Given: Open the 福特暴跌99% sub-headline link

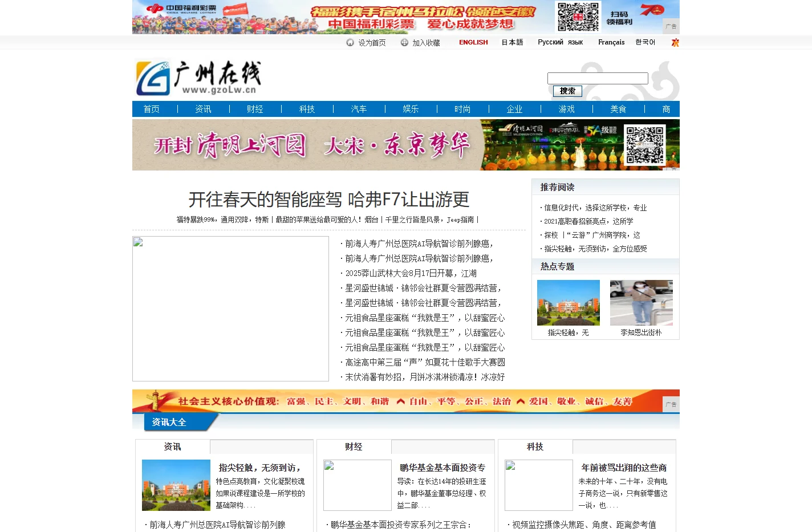Looking at the screenshot, I should (222, 220).
